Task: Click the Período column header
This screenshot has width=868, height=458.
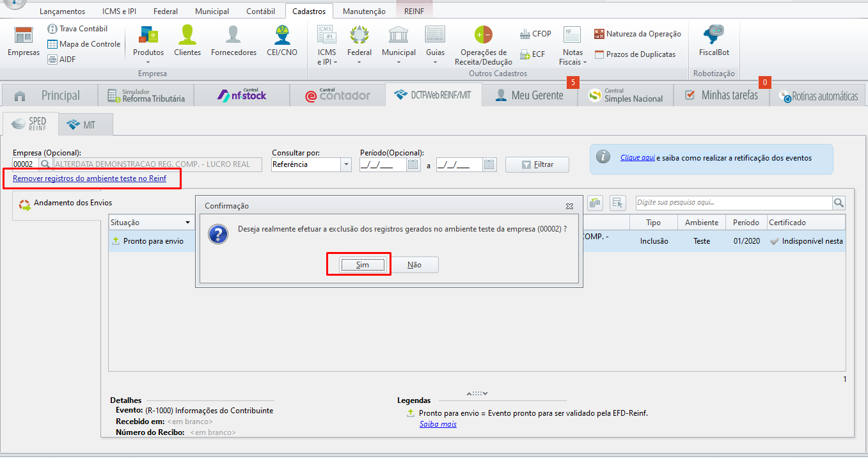Action: pos(746,223)
